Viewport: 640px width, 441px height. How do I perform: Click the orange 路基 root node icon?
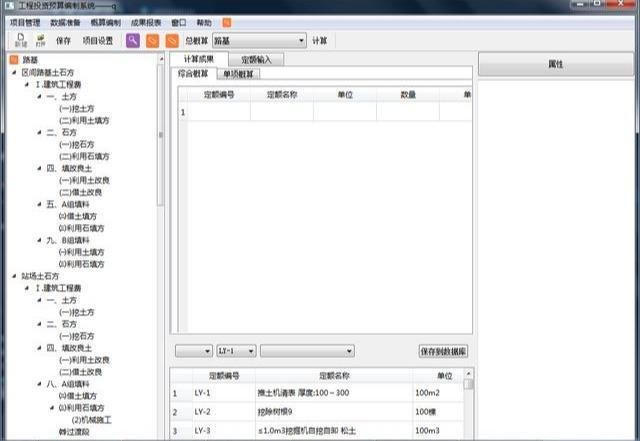(x=14, y=60)
